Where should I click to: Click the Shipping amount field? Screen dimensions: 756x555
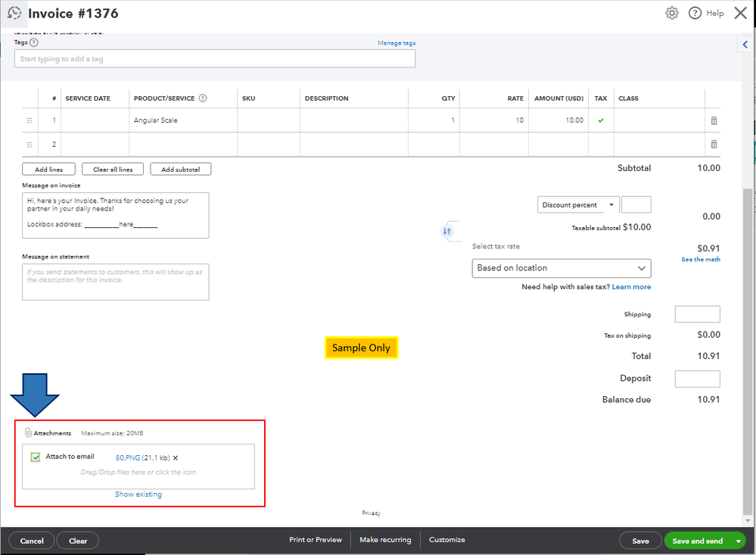click(x=697, y=314)
